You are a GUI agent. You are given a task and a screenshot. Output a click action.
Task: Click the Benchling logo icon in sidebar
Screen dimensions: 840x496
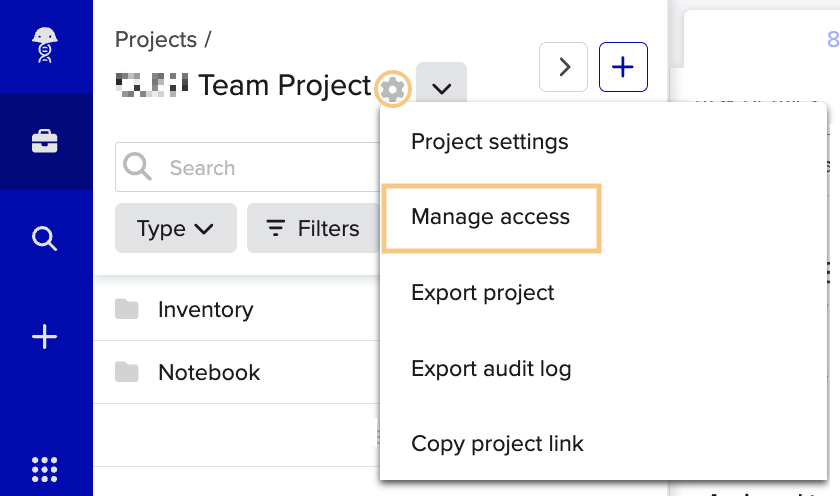coord(45,44)
